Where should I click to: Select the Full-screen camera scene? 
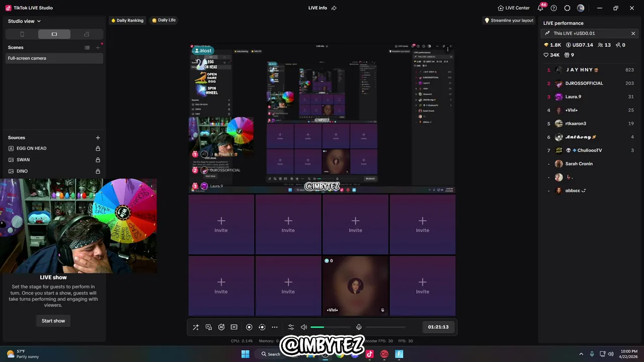(54, 58)
